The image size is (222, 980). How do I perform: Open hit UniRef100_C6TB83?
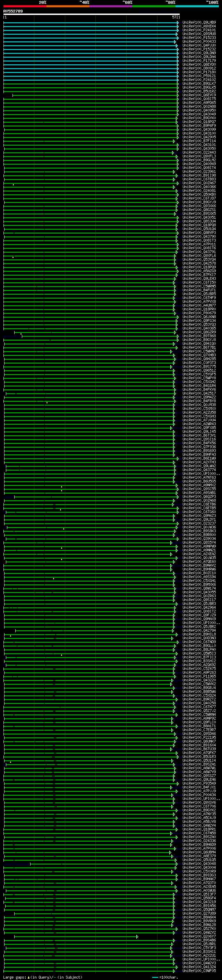click(199, 179)
